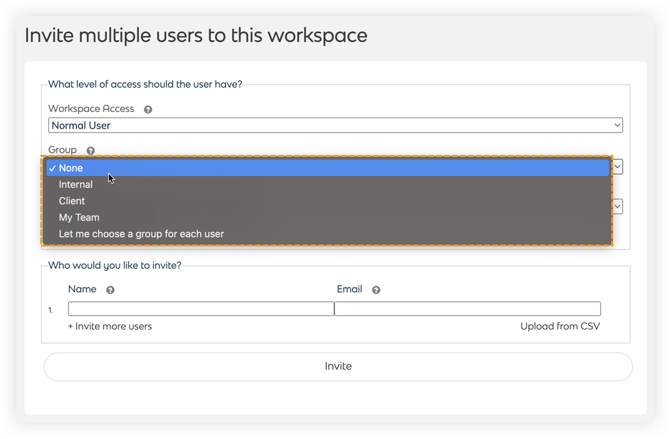The image size is (670, 439).
Task: Click Upload from CSV link
Action: 560,327
